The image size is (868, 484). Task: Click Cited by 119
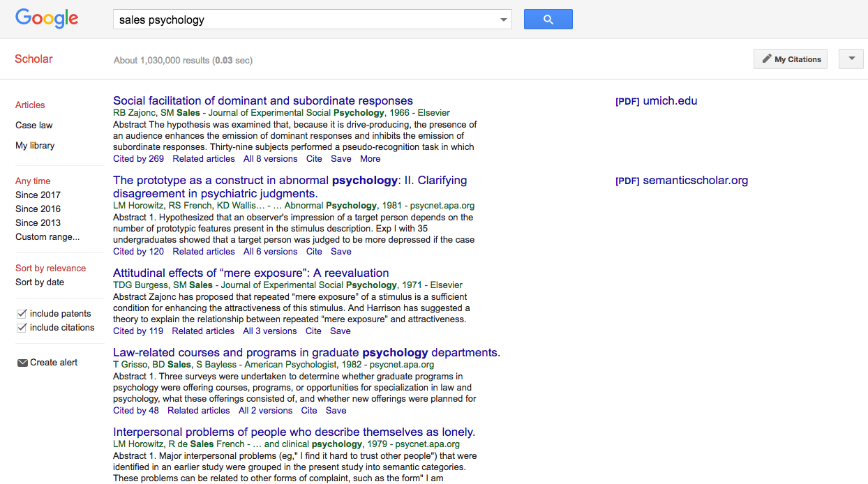[x=138, y=331]
